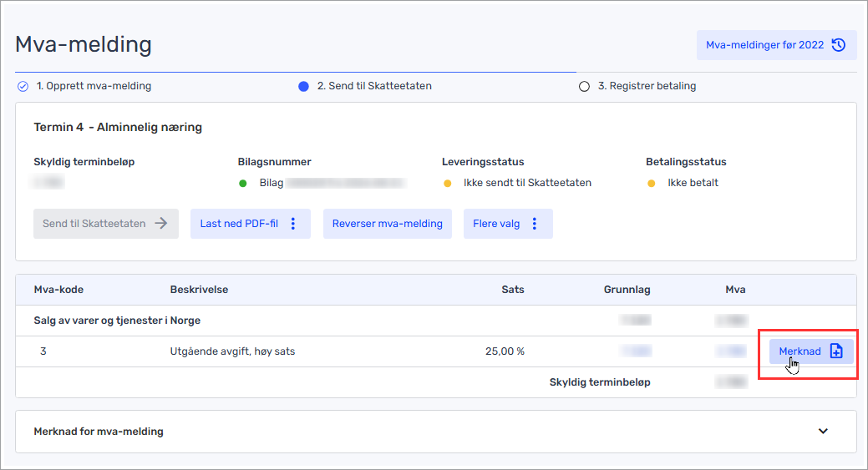868x470 pixels.
Task: Click the 25,00 % rate cell
Action: click(x=505, y=351)
